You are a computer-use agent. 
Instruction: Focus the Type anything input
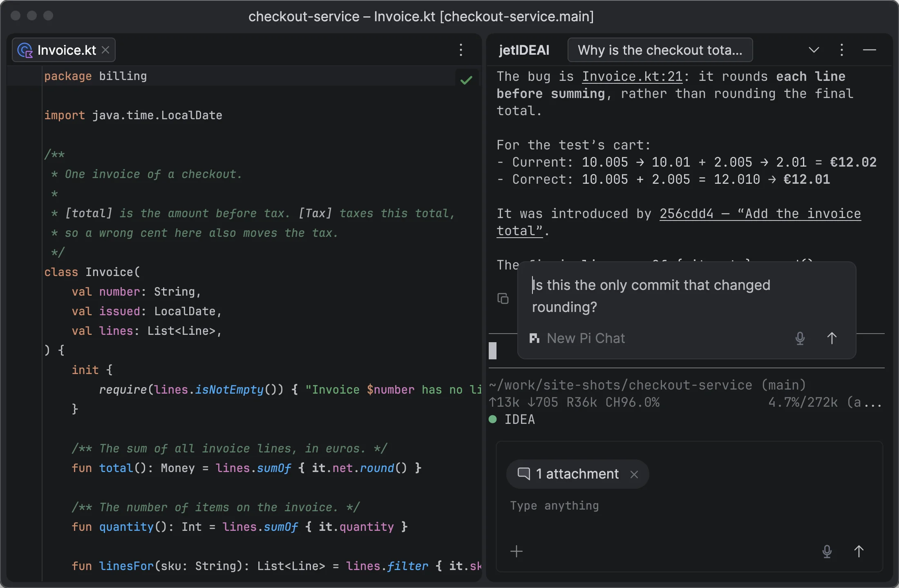tap(689, 506)
